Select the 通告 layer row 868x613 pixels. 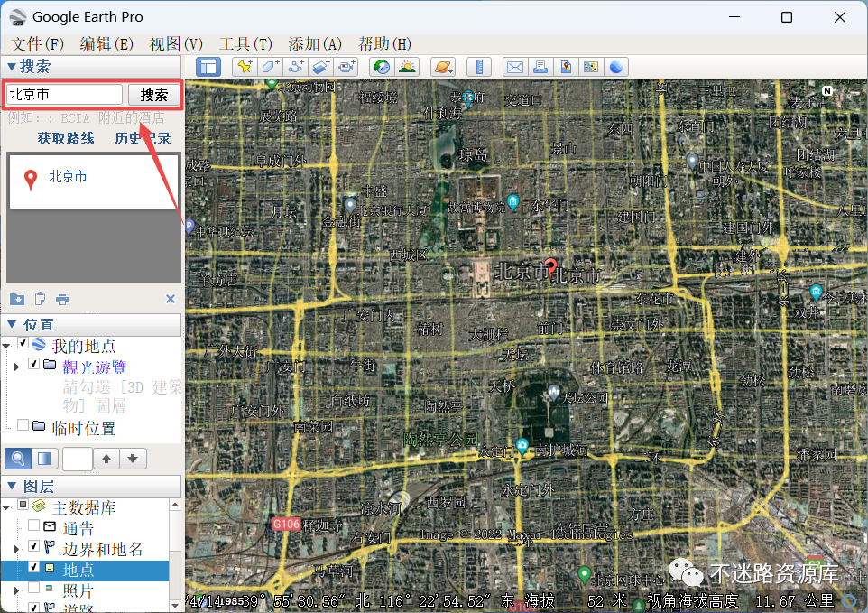click(78, 528)
